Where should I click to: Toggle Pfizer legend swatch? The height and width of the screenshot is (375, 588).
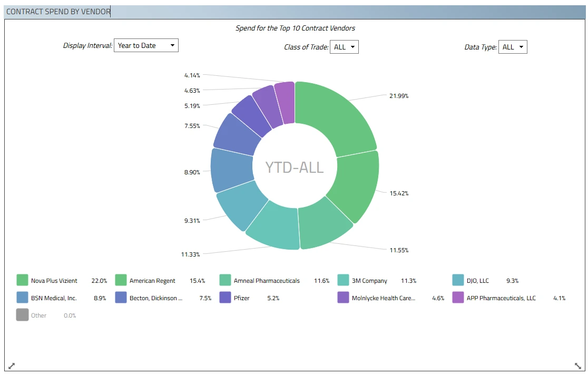click(x=225, y=298)
